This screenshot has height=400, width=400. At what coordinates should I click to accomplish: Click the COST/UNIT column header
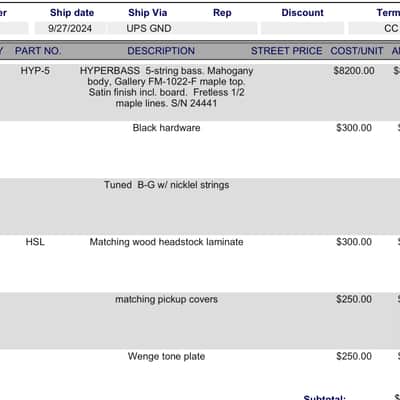357,51
